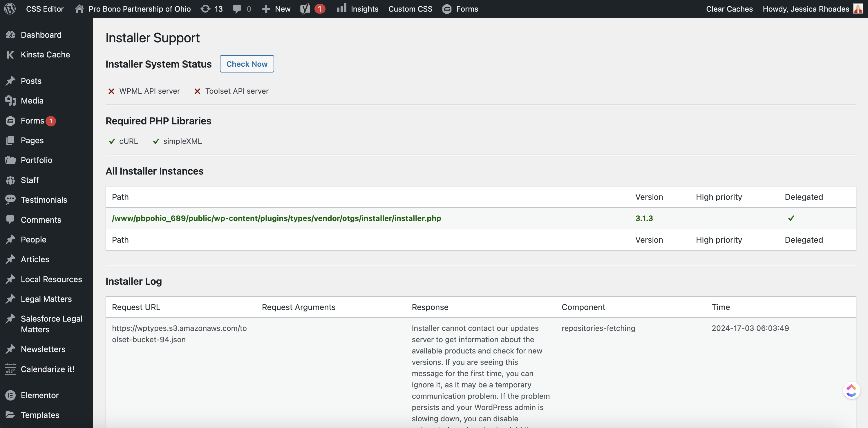This screenshot has width=868, height=428.
Task: Open the New content menu in admin bar
Action: coord(276,9)
